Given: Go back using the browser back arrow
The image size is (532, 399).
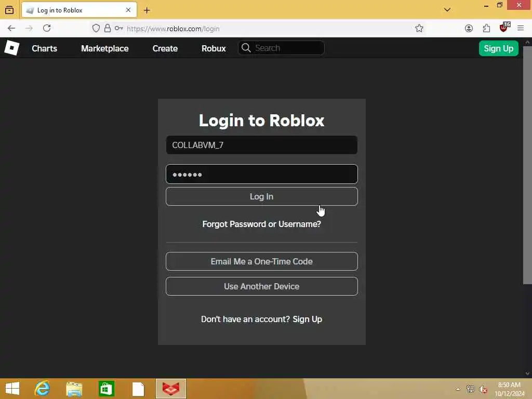Looking at the screenshot, I should (x=11, y=29).
